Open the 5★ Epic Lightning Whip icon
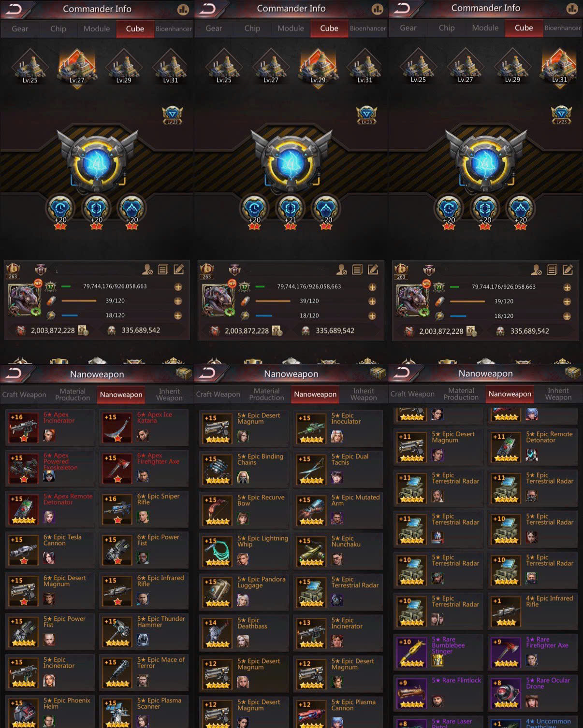 coord(218,551)
